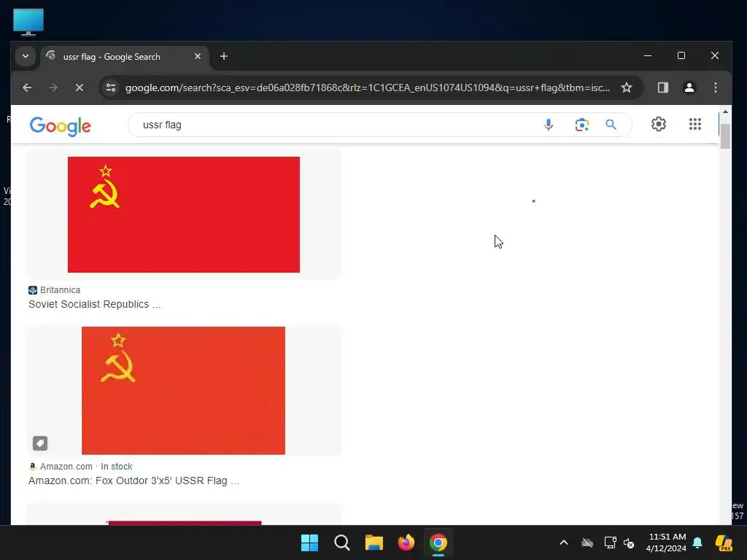The height and width of the screenshot is (560, 747).
Task: Open the muted volume tray icon
Action: coord(629,542)
